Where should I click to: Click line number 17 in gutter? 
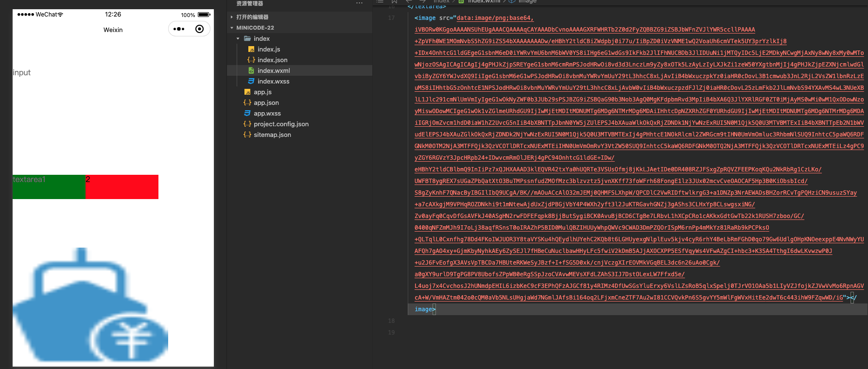[391, 18]
